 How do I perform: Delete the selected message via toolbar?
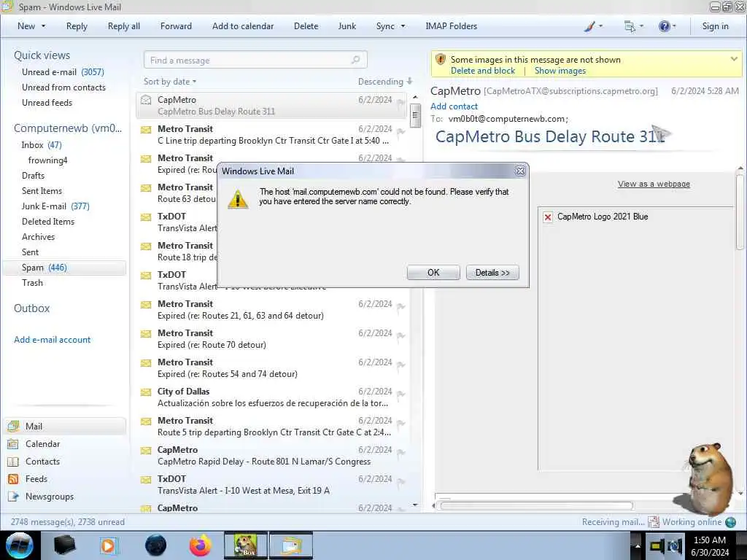point(306,26)
